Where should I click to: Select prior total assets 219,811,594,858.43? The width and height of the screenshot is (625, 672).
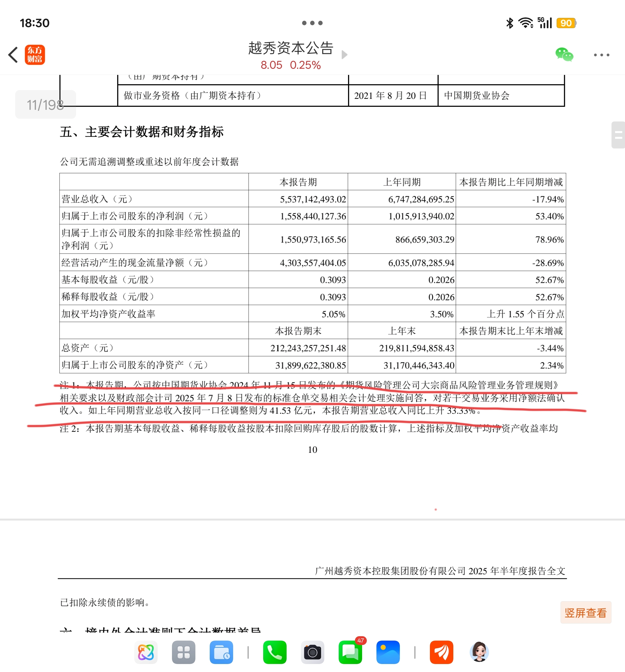416,348
